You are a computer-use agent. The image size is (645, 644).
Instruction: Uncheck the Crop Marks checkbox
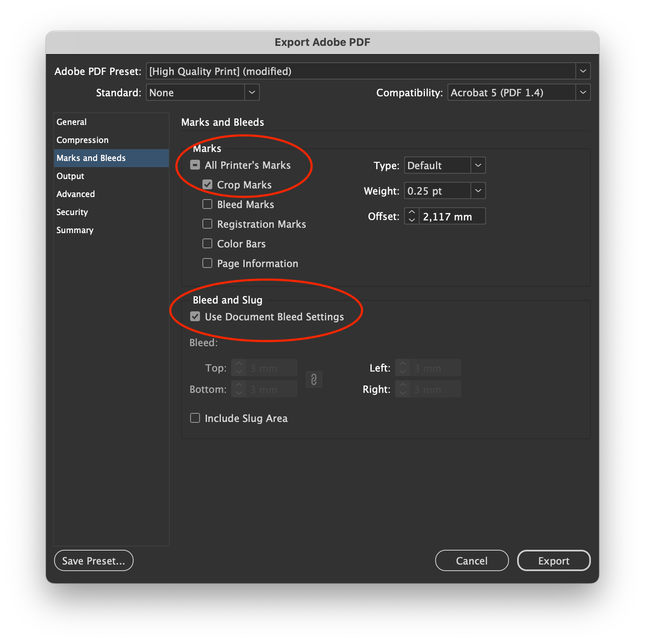[x=207, y=185]
